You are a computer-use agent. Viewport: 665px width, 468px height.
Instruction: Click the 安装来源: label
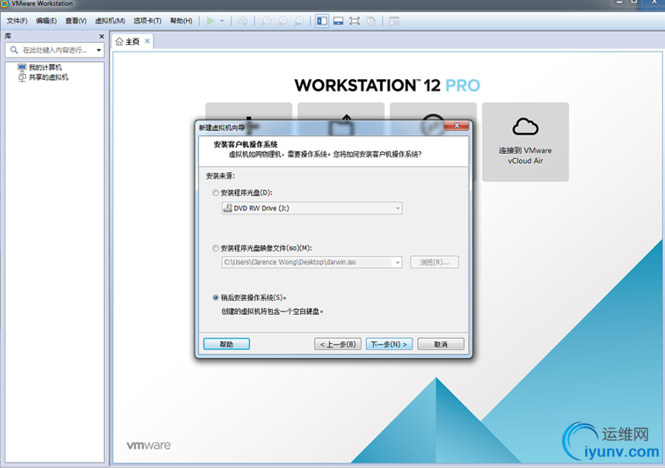(220, 176)
